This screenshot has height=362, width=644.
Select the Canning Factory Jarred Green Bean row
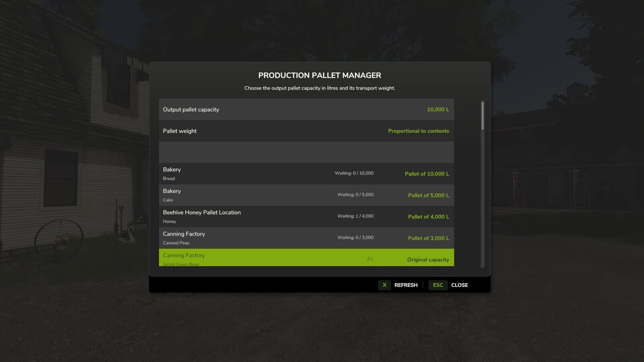tap(306, 257)
